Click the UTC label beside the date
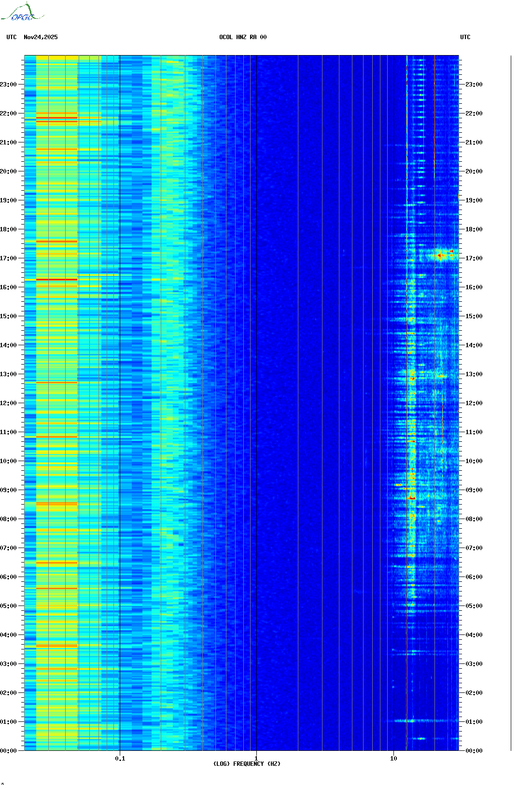 (x=12, y=37)
